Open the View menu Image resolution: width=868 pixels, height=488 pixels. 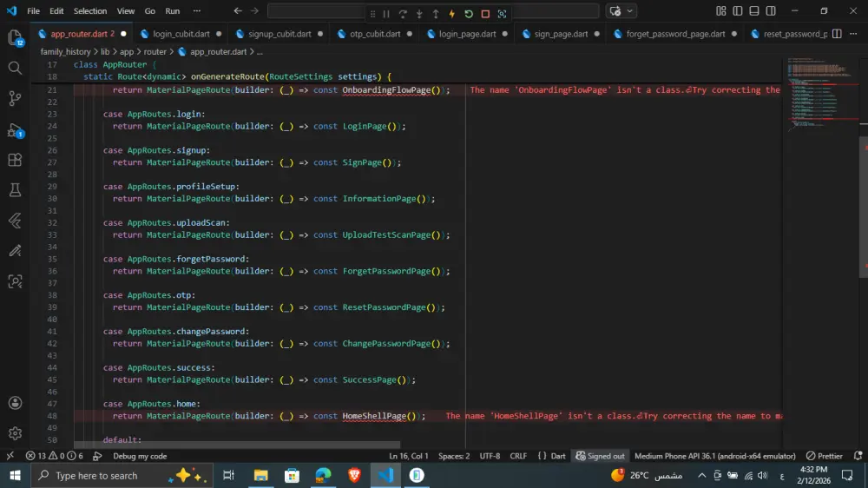click(126, 11)
